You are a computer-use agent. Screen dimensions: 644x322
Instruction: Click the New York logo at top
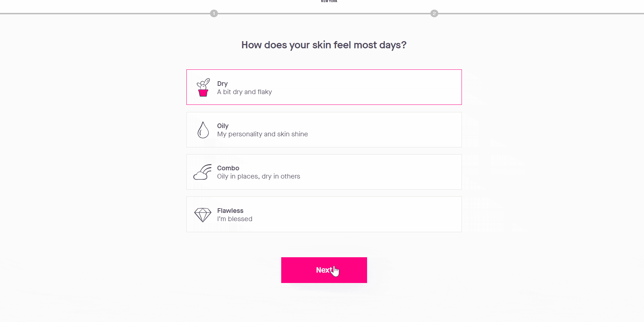click(329, 1)
